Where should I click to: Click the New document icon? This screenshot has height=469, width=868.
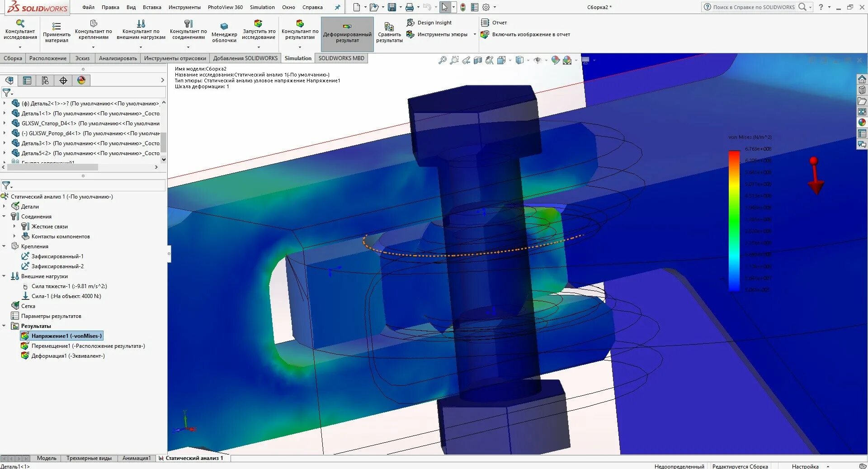(357, 7)
